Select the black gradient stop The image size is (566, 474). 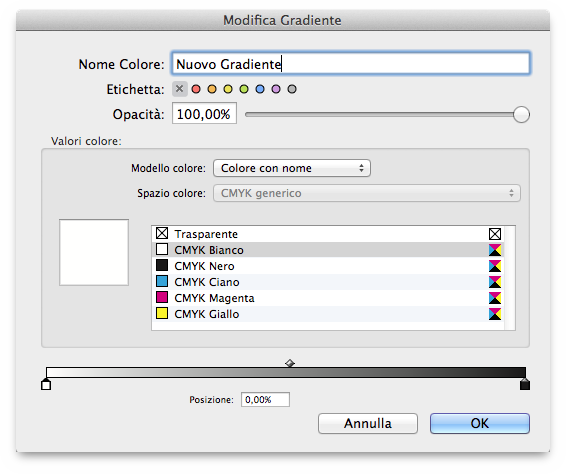click(525, 384)
